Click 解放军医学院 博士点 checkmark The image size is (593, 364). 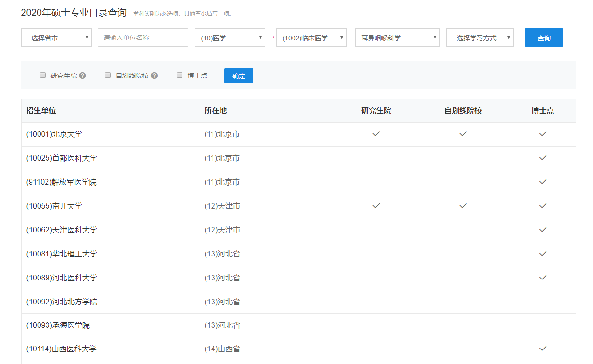point(543,182)
